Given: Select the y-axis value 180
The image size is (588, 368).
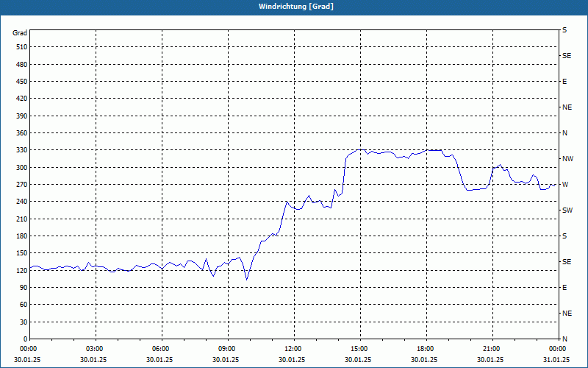Looking at the screenshot, I should coord(22,236).
